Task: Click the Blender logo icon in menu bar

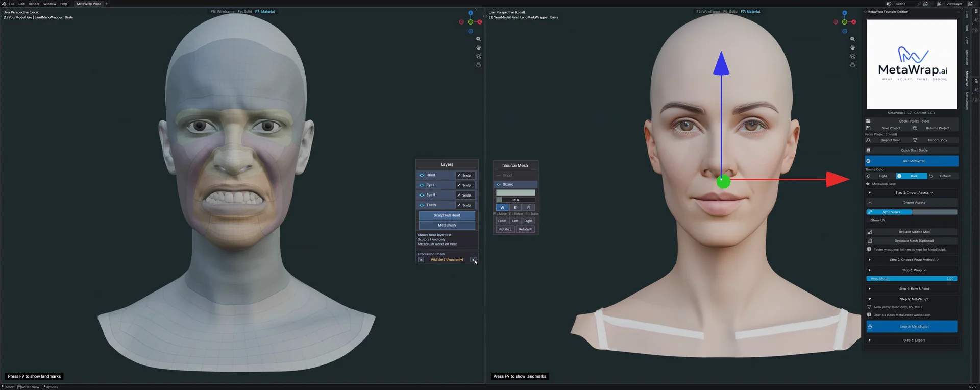Action: [x=4, y=4]
